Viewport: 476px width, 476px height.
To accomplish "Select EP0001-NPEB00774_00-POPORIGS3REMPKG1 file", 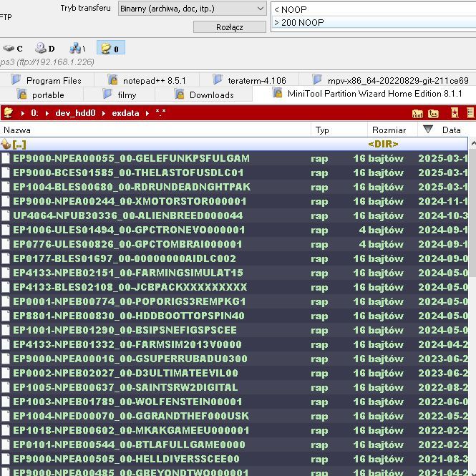I will point(234,301).
